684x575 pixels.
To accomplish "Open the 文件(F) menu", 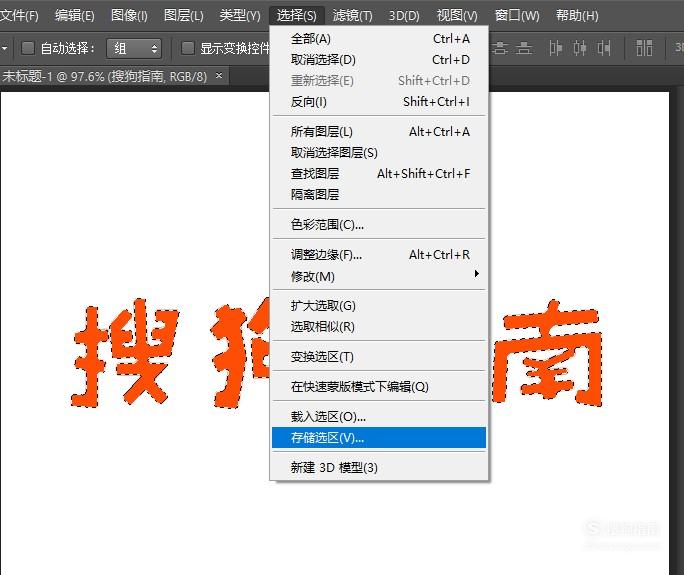I will click(x=19, y=16).
